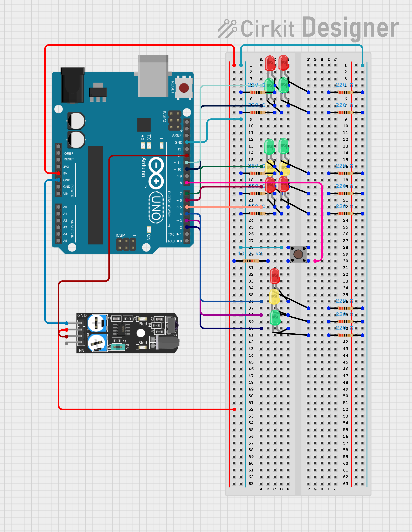This screenshot has height=532, width=412.
Task: Select the left green LED near row 13
Action: click(269, 147)
